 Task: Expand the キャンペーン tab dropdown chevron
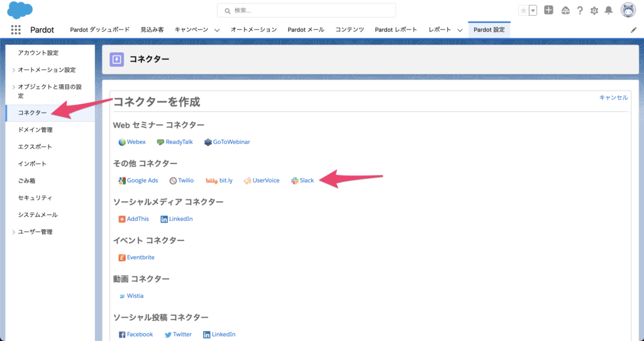217,30
